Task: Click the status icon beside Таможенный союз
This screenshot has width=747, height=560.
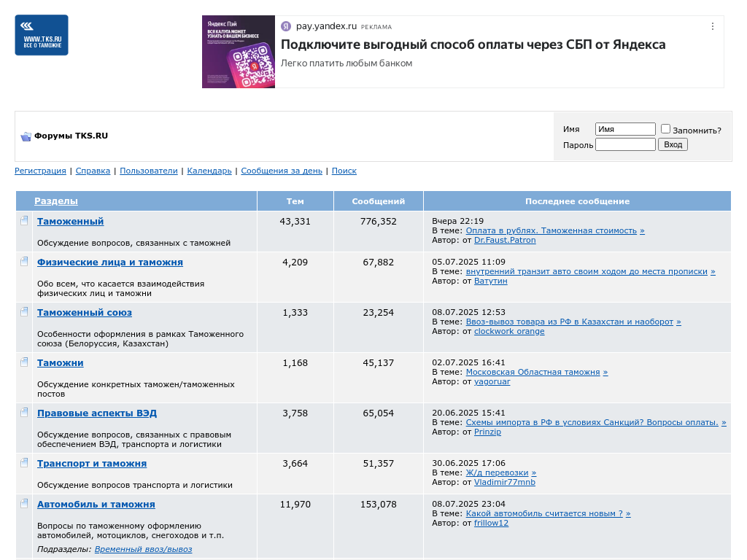Action: point(24,312)
